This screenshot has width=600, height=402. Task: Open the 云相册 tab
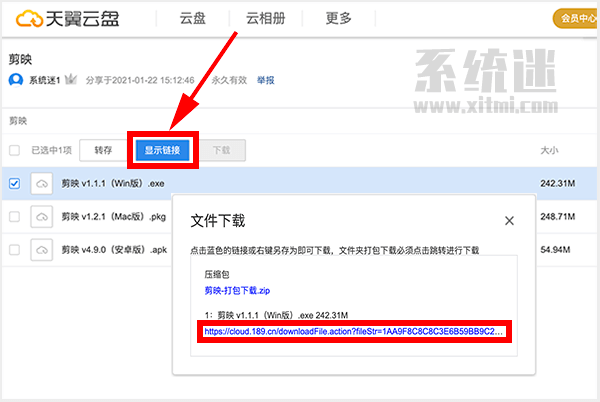pyautogui.click(x=266, y=18)
